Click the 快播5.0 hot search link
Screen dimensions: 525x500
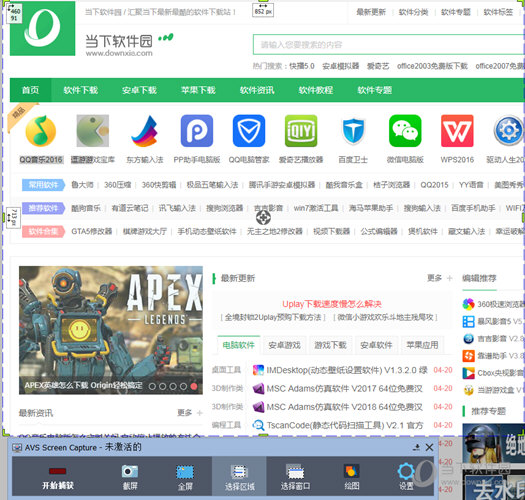(302, 66)
